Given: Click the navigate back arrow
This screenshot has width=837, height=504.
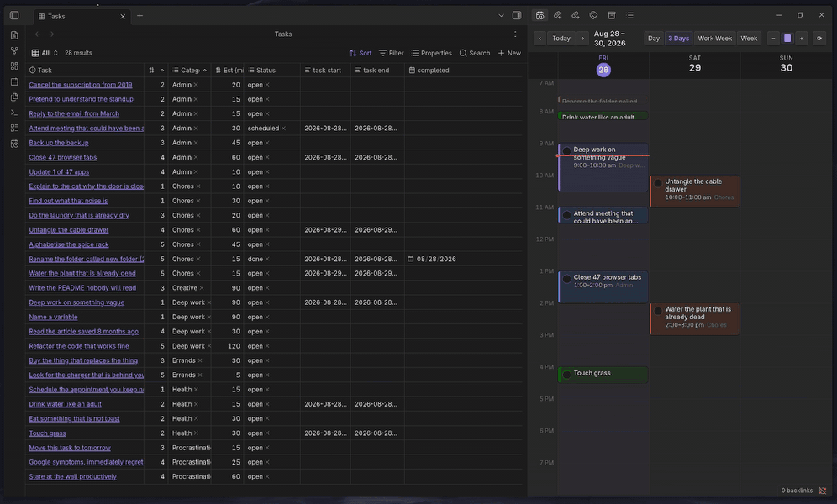Looking at the screenshot, I should click(x=37, y=34).
